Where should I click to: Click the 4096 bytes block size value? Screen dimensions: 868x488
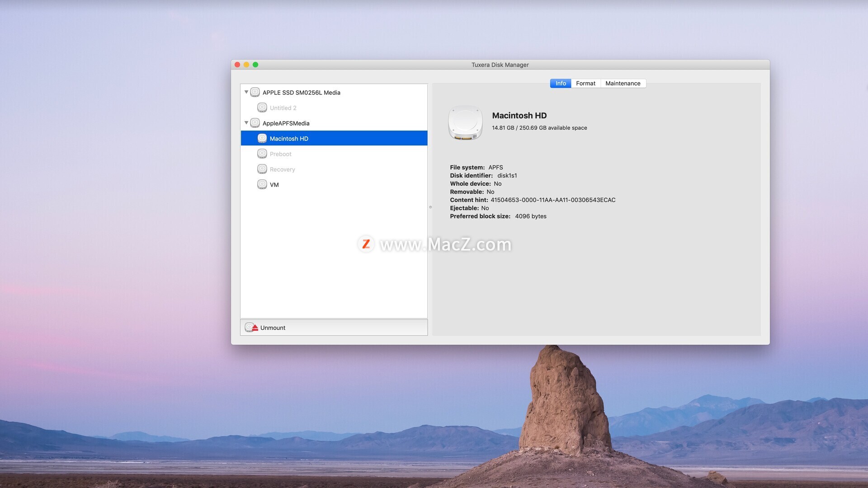(531, 216)
